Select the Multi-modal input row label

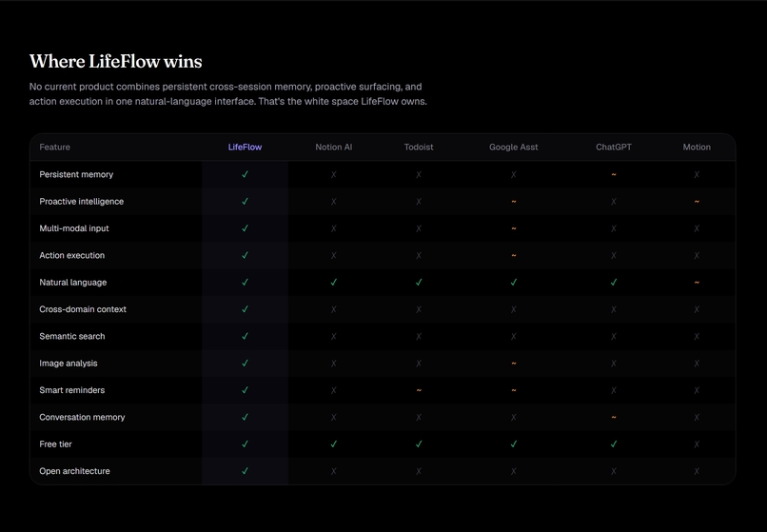[x=74, y=228]
